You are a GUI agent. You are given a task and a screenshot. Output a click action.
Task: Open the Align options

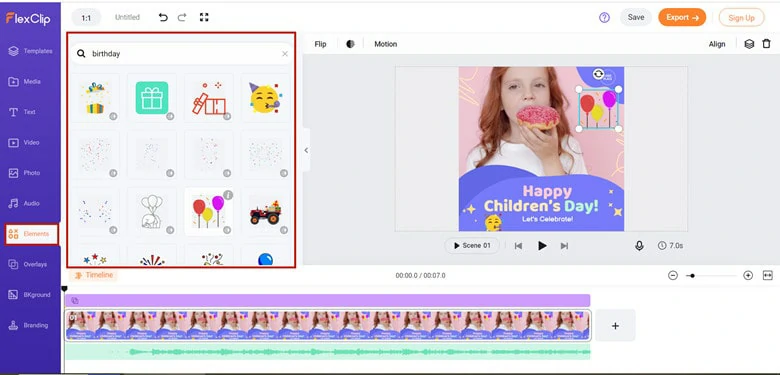coord(717,44)
